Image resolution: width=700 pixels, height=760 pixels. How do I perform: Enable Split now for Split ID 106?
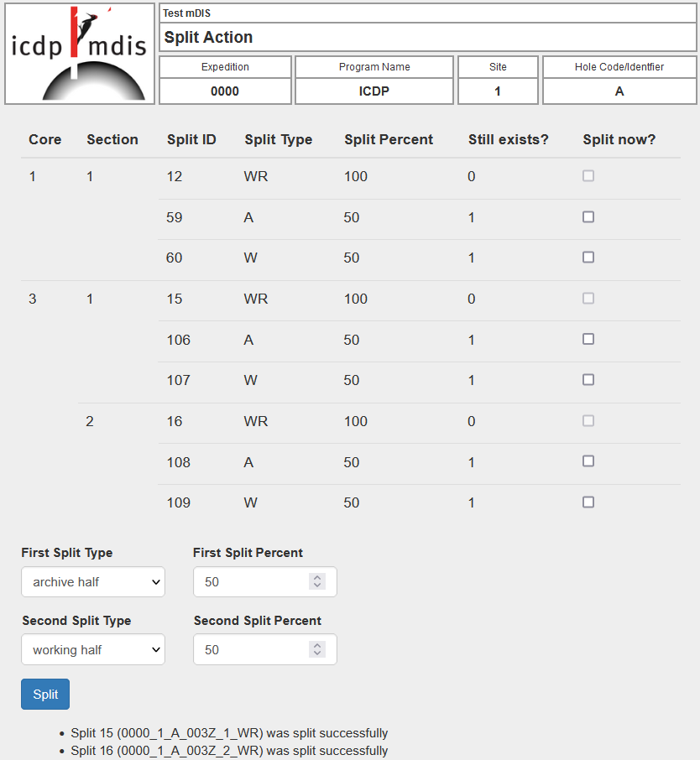588,339
